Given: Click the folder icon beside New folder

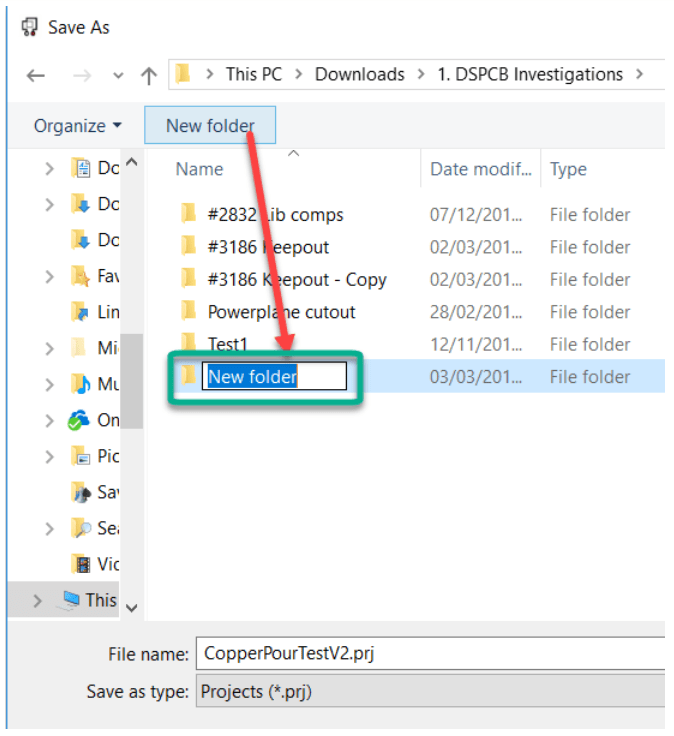Looking at the screenshot, I should click(x=189, y=375).
